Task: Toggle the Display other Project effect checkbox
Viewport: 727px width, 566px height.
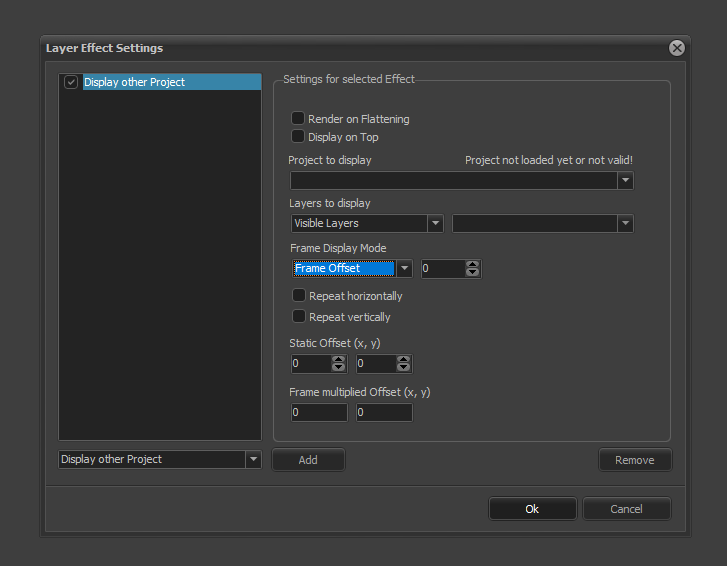Action: pyautogui.click(x=71, y=82)
